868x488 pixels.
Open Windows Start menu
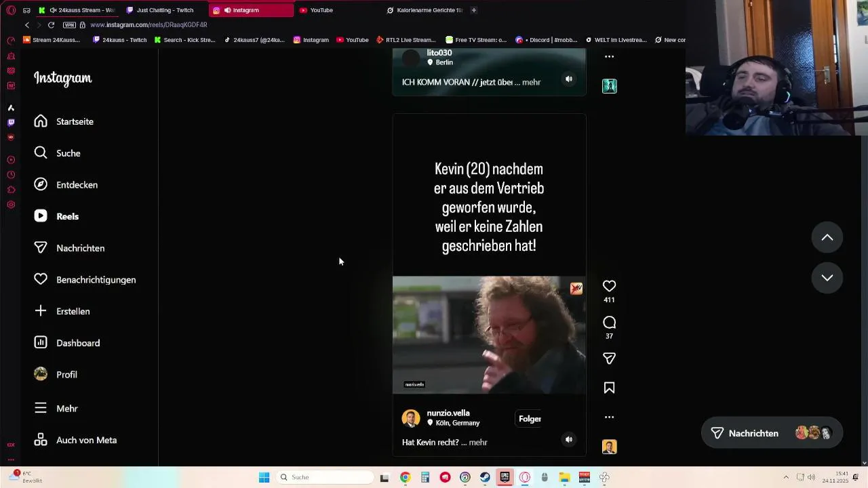point(264,477)
